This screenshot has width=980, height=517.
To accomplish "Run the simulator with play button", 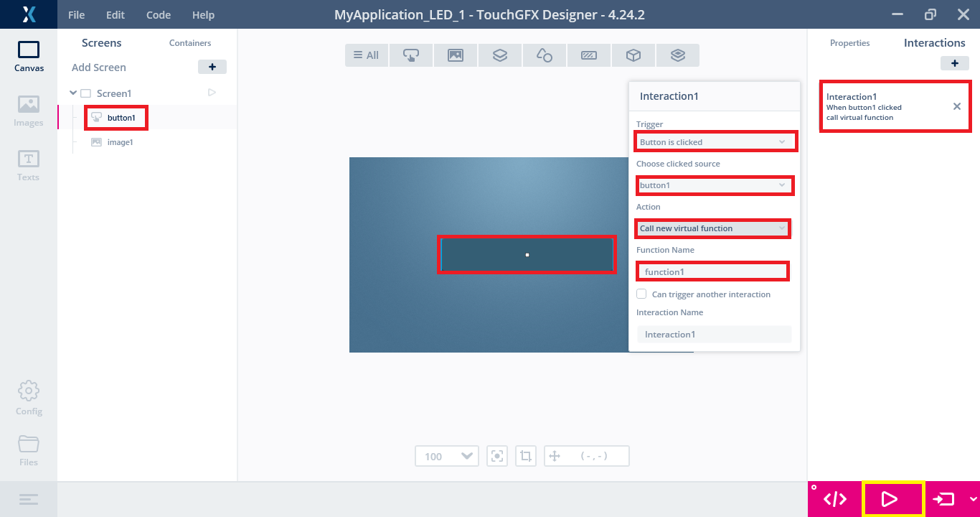I will pyautogui.click(x=890, y=499).
